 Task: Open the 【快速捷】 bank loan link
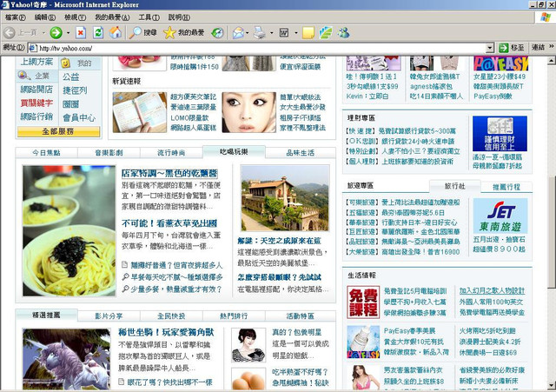pyautogui.click(x=400, y=131)
